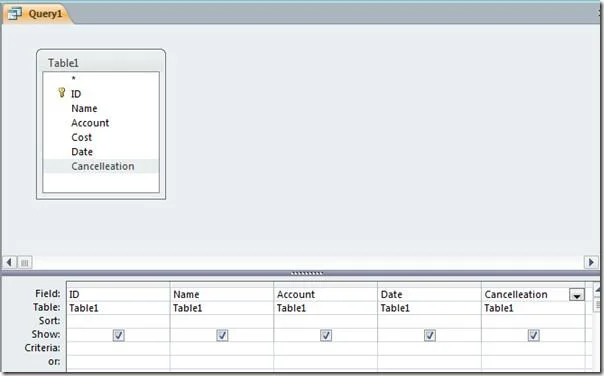The image size is (604, 376).
Task: Click the Name Field cell in grid
Action: (222, 294)
